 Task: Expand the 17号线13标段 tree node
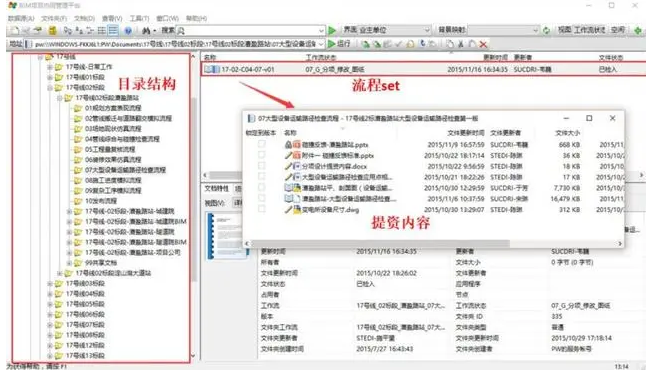coord(50,356)
